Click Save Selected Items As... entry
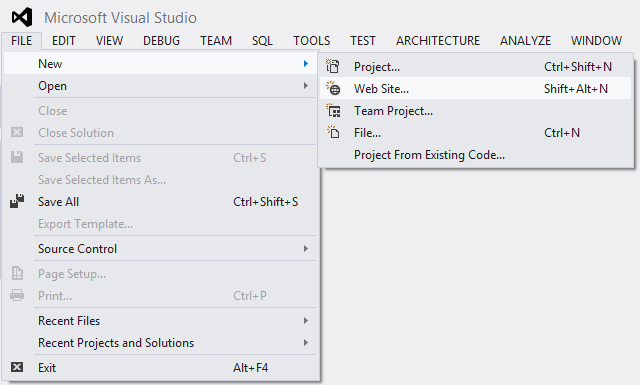The width and height of the screenshot is (640, 385). pos(160,180)
